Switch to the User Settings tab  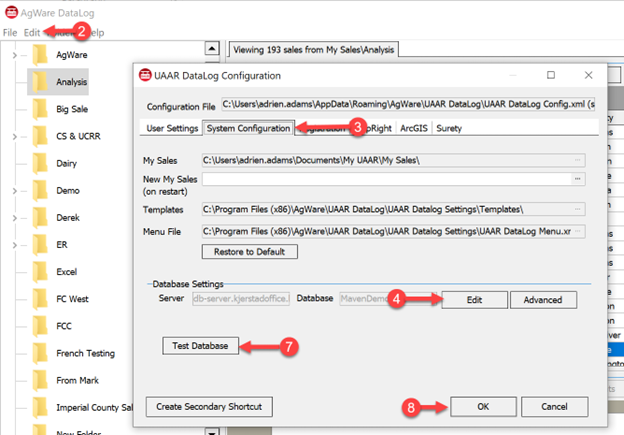172,128
